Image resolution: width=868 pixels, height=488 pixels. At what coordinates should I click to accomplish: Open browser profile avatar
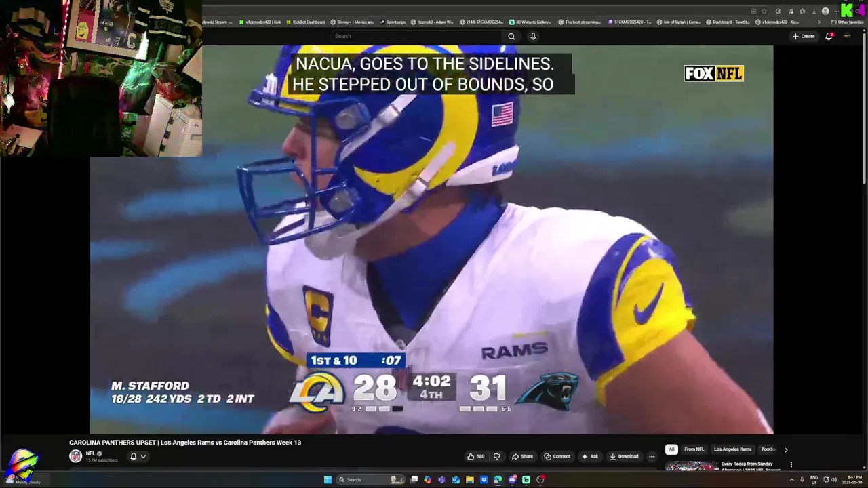tap(825, 11)
